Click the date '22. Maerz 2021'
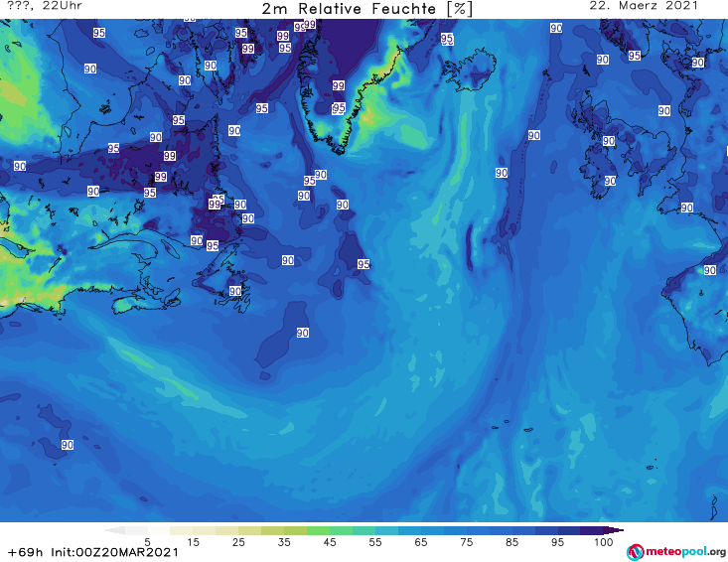728x562 pixels. point(644,6)
